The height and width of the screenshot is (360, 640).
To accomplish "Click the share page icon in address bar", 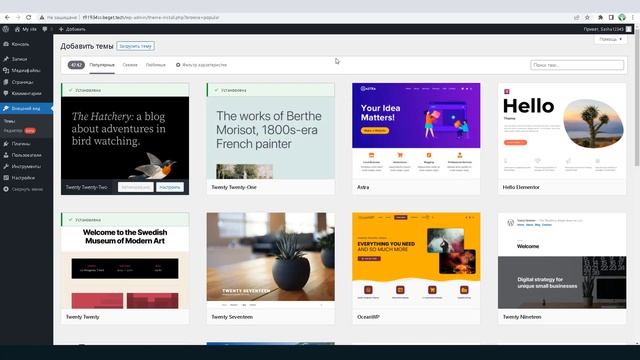I will pos(577,18).
